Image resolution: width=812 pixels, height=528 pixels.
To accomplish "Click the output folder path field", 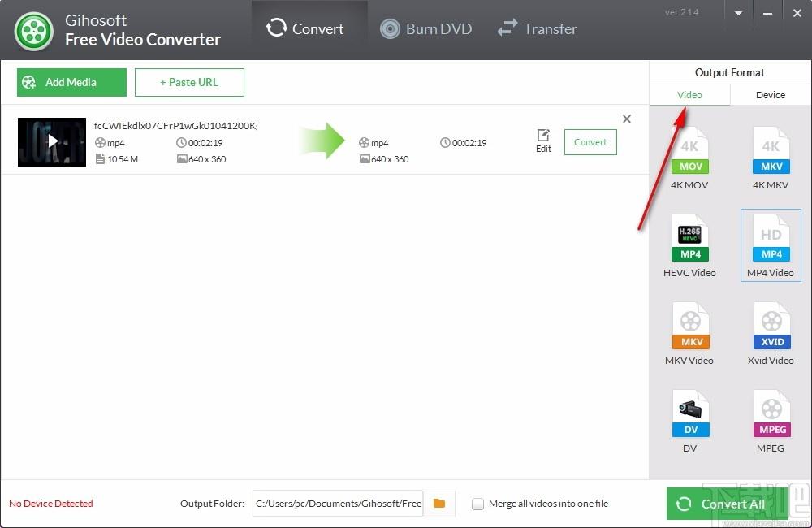I will click(338, 504).
